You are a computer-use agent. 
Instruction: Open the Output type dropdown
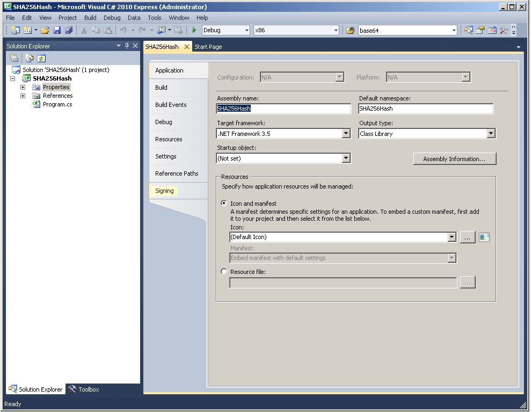491,134
